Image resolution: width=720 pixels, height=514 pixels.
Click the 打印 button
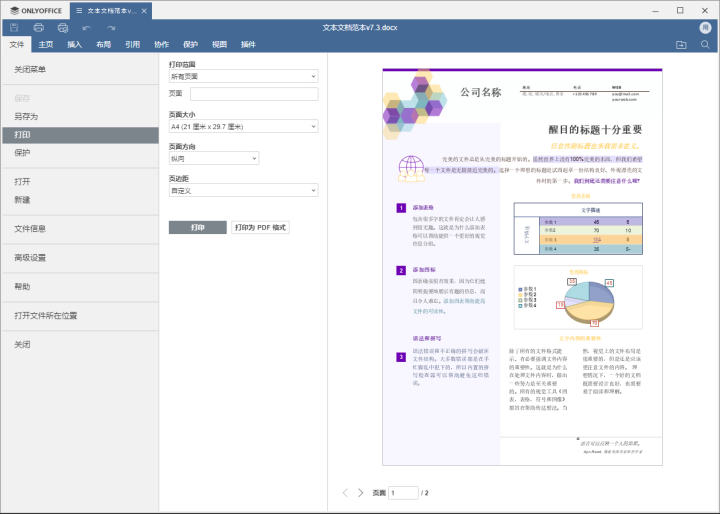pyautogui.click(x=197, y=227)
